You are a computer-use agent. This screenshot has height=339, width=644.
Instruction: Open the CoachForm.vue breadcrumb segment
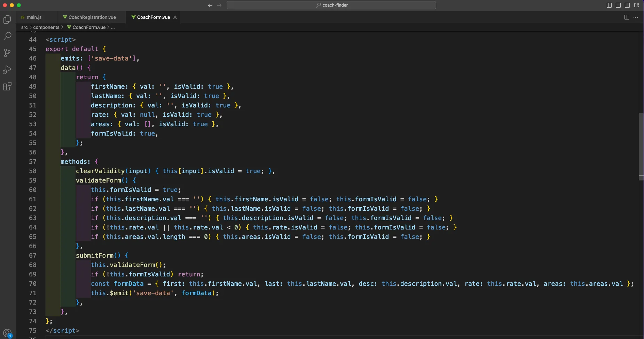[86, 27]
